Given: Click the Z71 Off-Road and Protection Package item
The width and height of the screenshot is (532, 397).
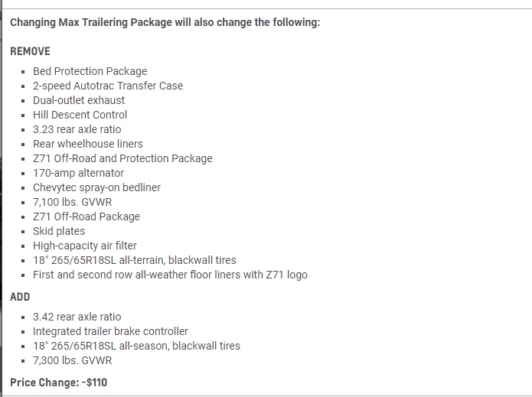Looking at the screenshot, I should (x=122, y=158).
